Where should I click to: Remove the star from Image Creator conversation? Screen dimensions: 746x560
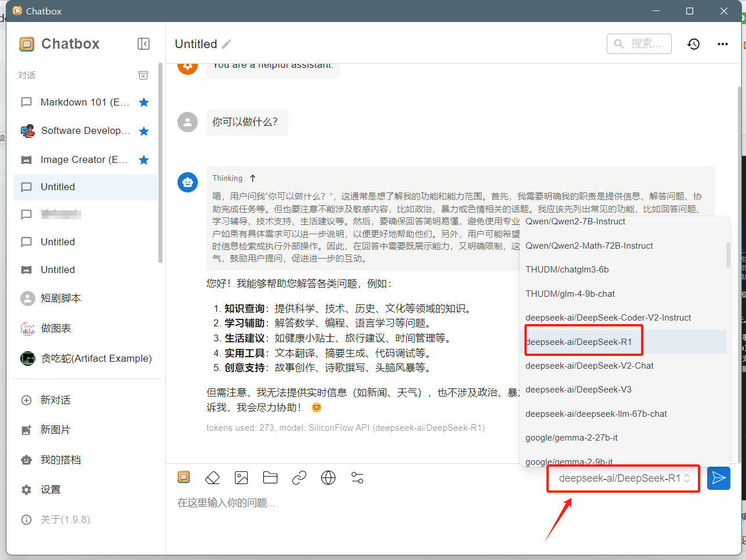[144, 160]
